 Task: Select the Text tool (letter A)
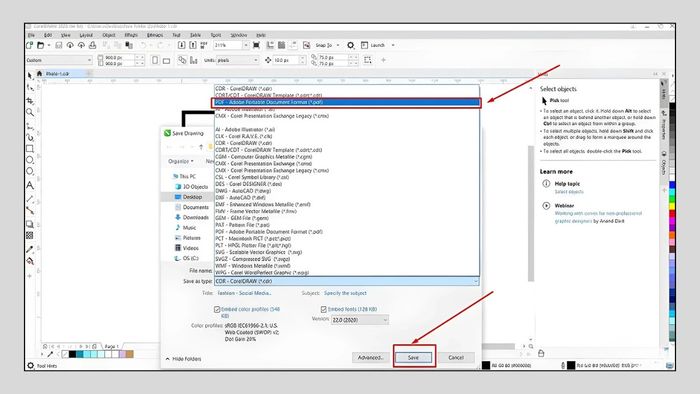point(30,185)
